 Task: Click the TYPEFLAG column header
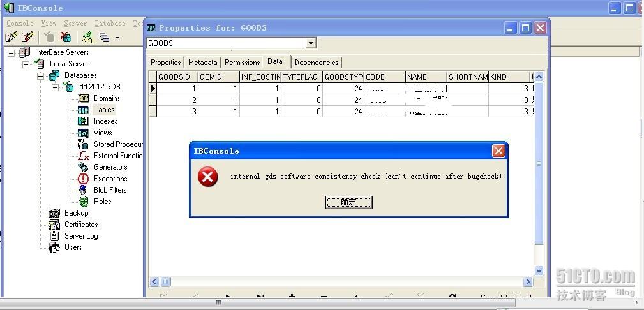pos(302,77)
